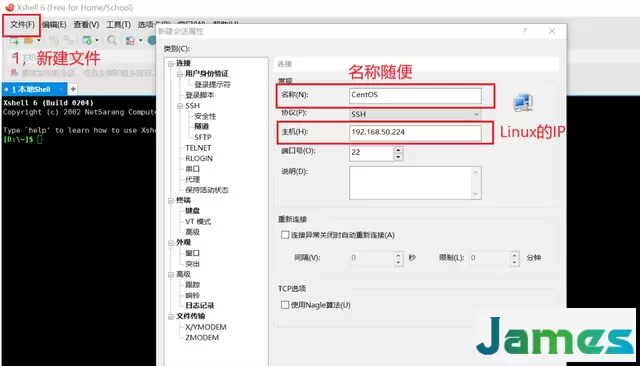Click the session properties toolbar icon
Viewport: 640px width, 366px height.
[x=87, y=40]
